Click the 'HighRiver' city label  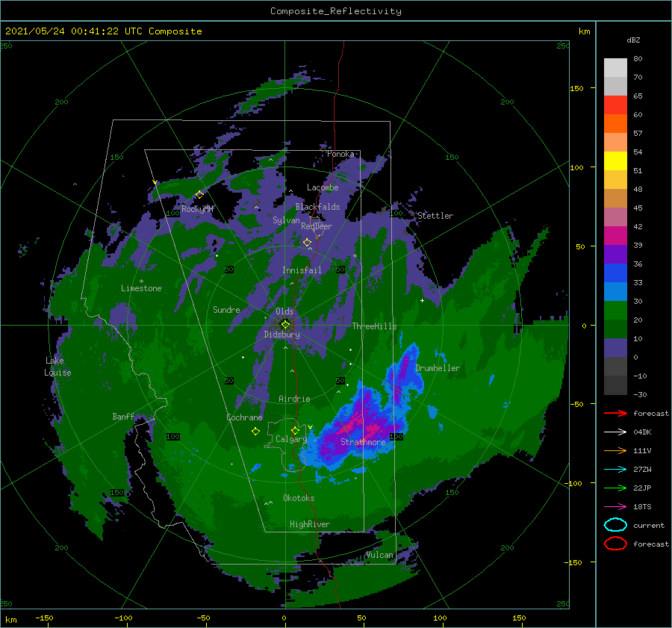(310, 524)
